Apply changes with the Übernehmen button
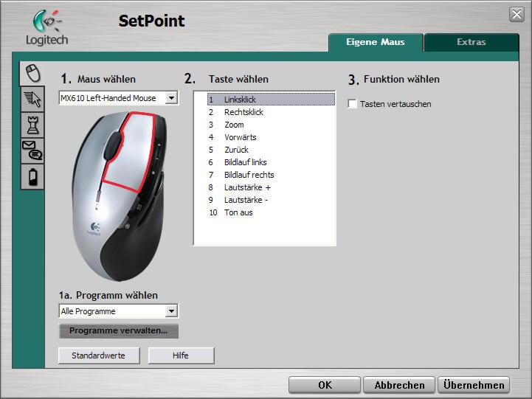532x399 pixels. coord(474,385)
